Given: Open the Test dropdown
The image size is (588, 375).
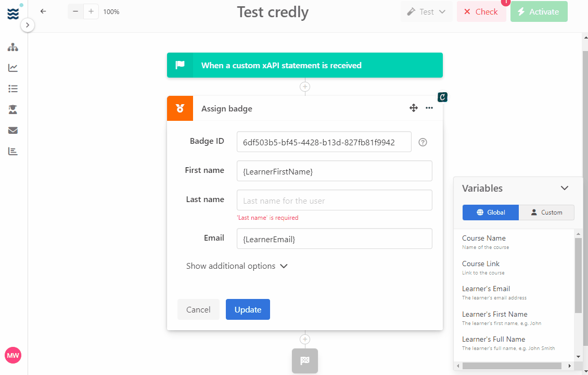Looking at the screenshot, I should point(426,11).
